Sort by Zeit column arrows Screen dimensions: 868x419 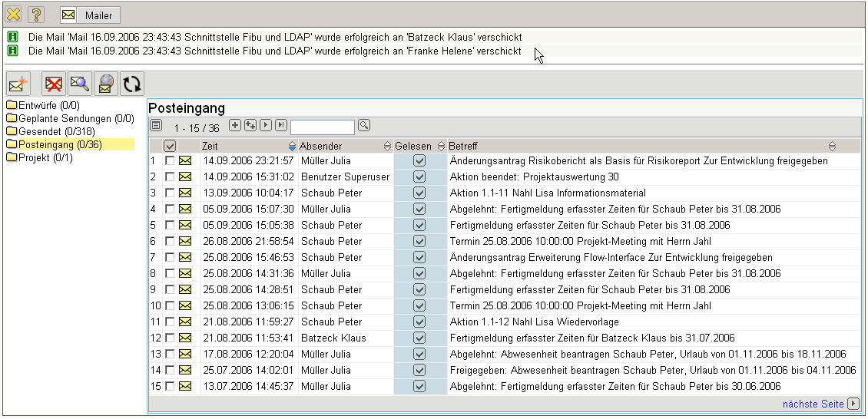click(x=292, y=146)
